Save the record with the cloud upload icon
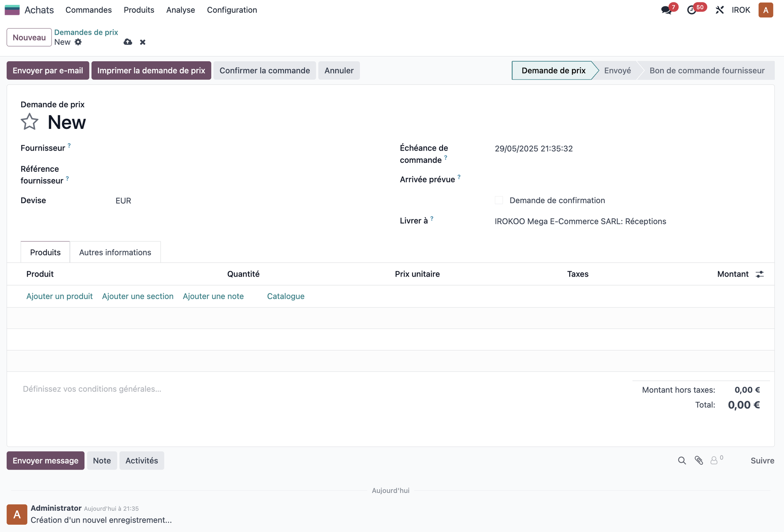Screen dimensions: 784x532 point(128,42)
